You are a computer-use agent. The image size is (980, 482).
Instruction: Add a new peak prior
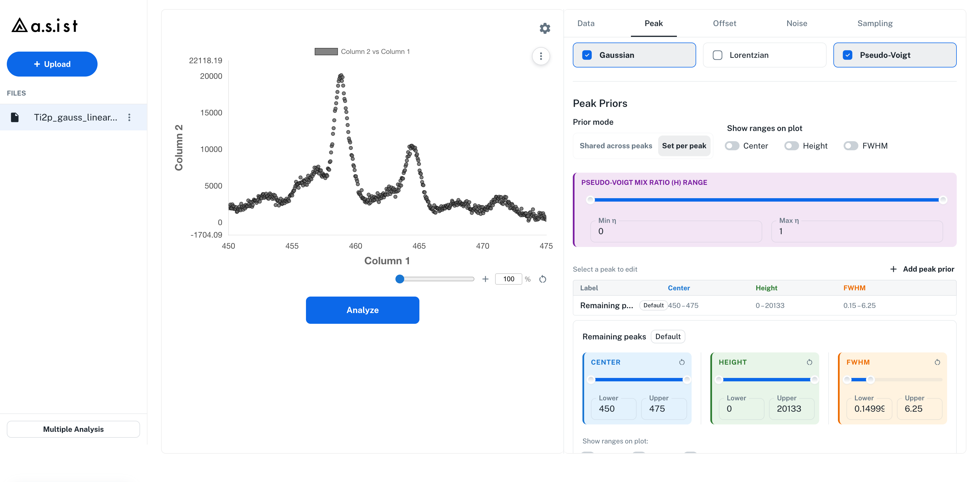922,269
